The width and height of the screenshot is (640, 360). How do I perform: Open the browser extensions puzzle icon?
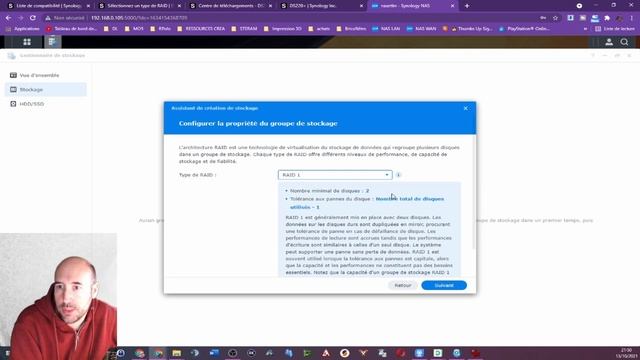(x=607, y=18)
